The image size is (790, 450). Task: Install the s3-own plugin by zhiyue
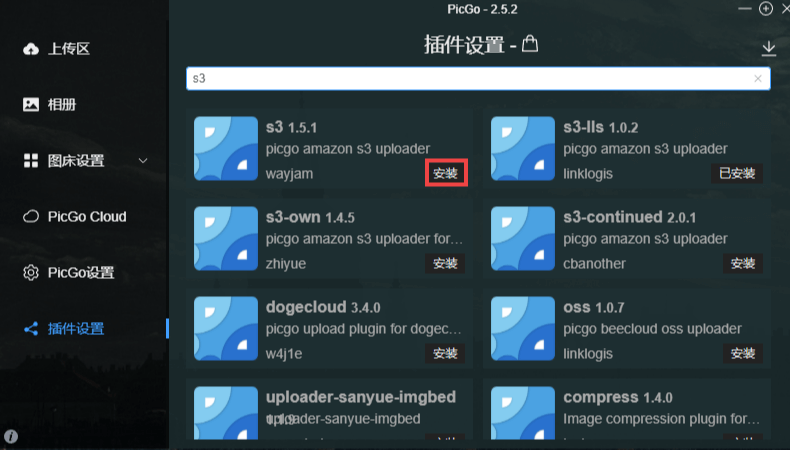pos(445,263)
